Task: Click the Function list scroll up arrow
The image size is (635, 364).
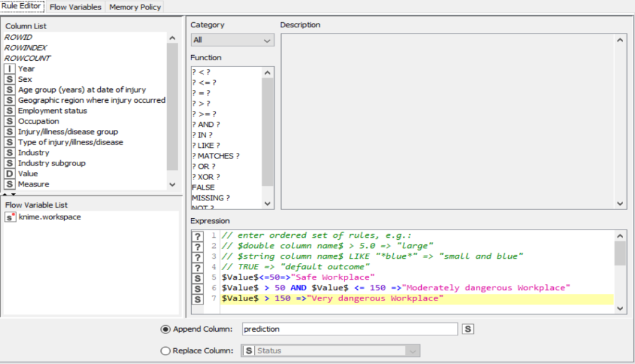Action: [267, 73]
